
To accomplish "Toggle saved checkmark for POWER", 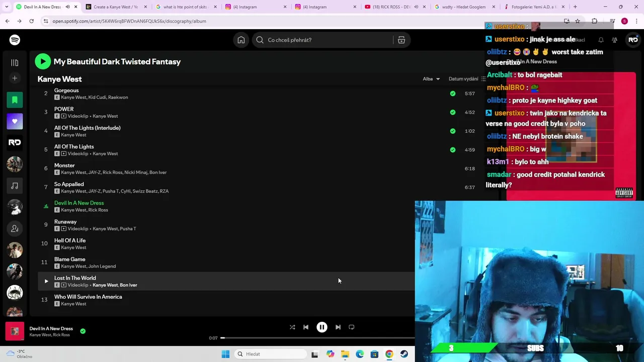I will [x=453, y=112].
